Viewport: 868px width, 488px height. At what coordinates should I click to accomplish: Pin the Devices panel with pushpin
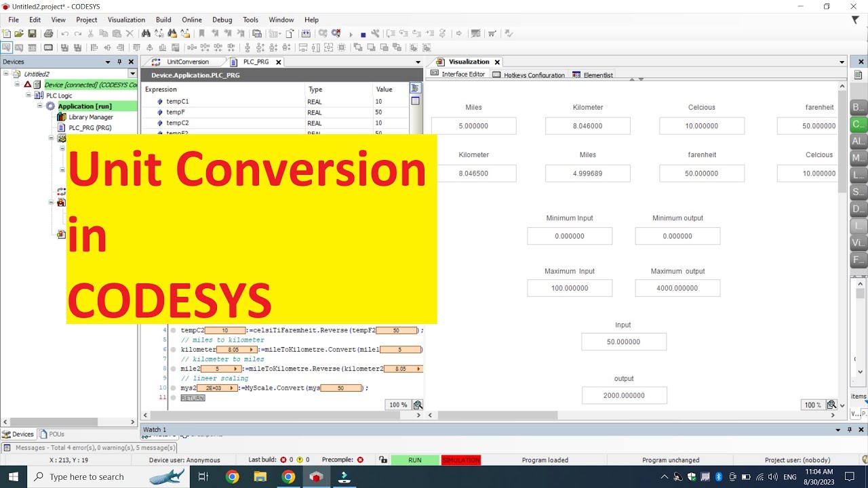coord(119,62)
